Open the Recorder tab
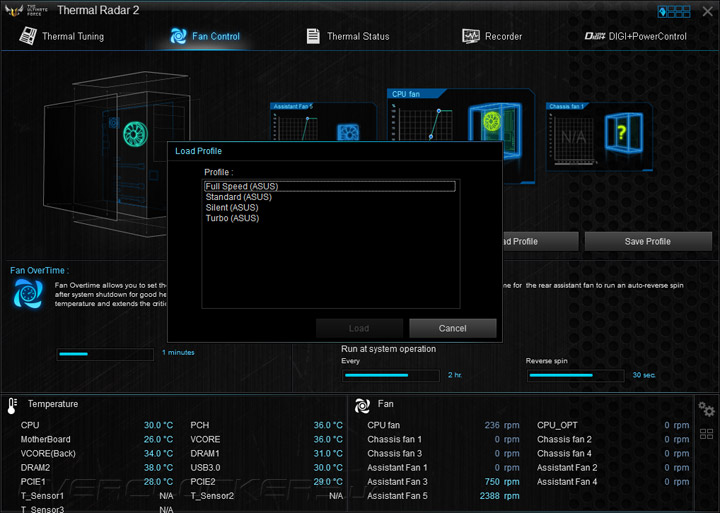This screenshot has width=720, height=513. coord(492,36)
